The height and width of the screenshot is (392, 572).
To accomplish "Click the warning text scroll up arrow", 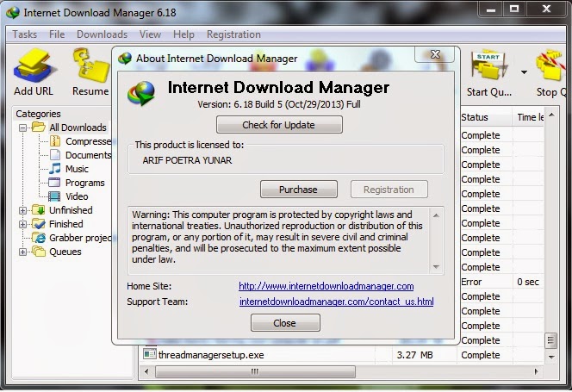I will [436, 215].
